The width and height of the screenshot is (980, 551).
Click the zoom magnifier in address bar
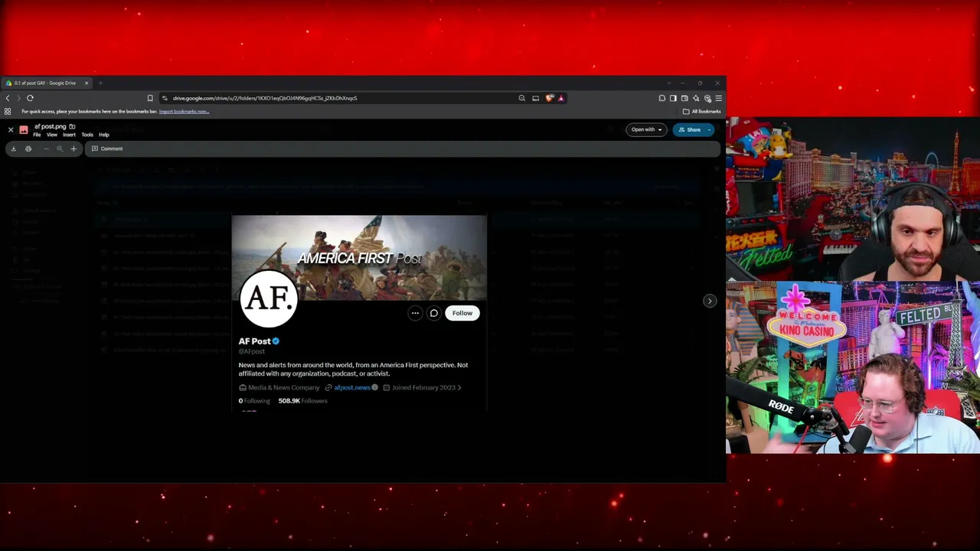click(522, 98)
